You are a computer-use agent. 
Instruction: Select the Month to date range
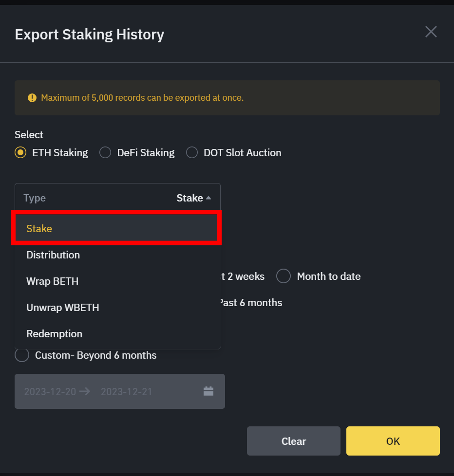[x=284, y=276]
